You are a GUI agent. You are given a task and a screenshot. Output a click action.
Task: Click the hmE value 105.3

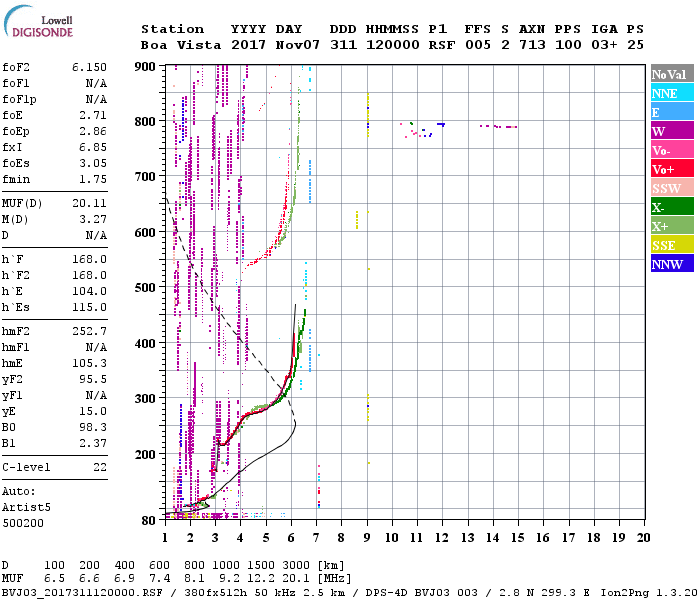(x=89, y=363)
